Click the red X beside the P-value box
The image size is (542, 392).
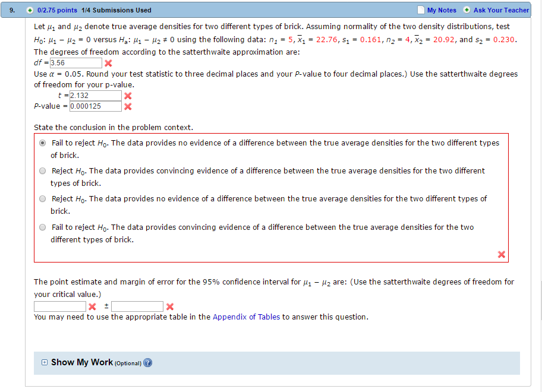(127, 106)
